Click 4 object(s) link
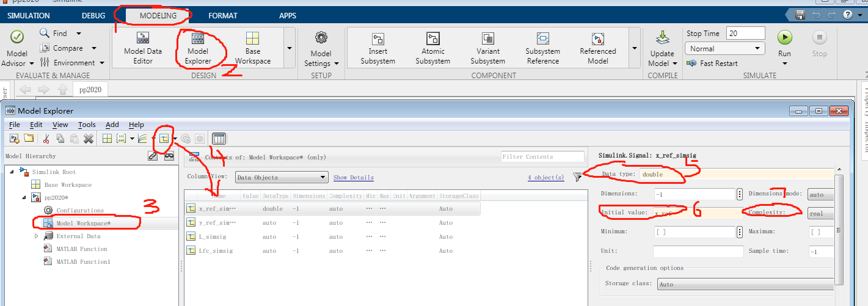 point(546,178)
